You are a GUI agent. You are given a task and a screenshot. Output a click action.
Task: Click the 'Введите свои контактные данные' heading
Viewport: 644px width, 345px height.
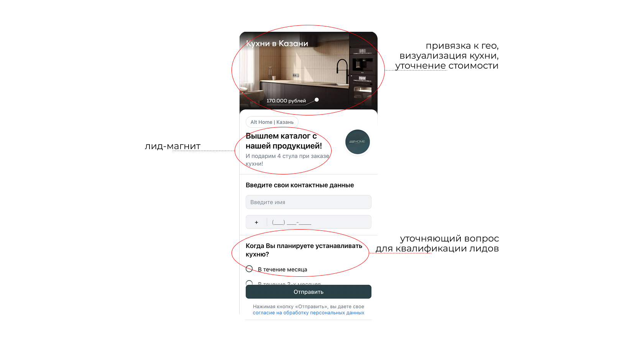pyautogui.click(x=300, y=185)
